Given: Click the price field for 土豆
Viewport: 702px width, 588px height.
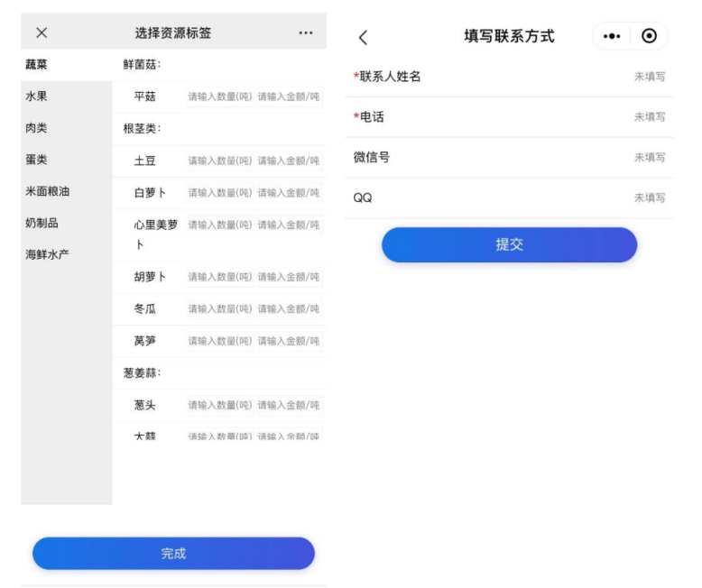Looking at the screenshot, I should click(x=289, y=161).
